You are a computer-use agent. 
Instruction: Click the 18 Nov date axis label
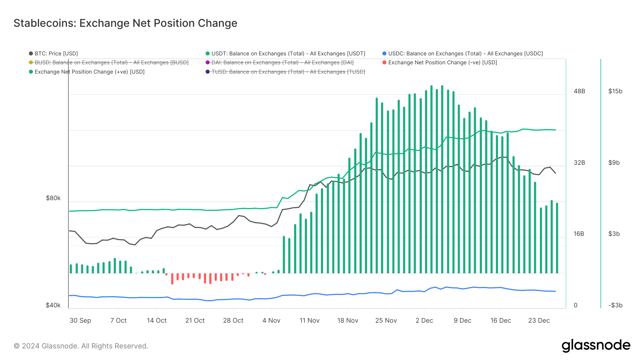click(x=347, y=321)
